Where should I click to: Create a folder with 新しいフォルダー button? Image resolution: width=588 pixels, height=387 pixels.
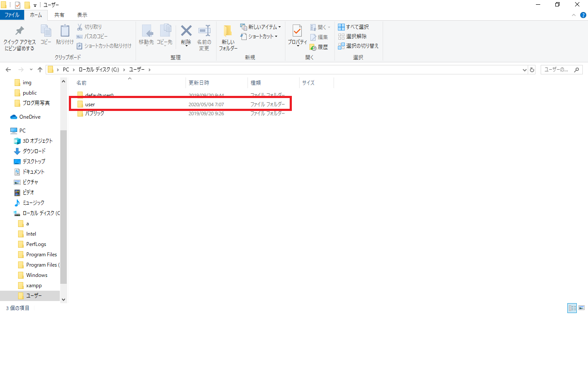click(228, 38)
